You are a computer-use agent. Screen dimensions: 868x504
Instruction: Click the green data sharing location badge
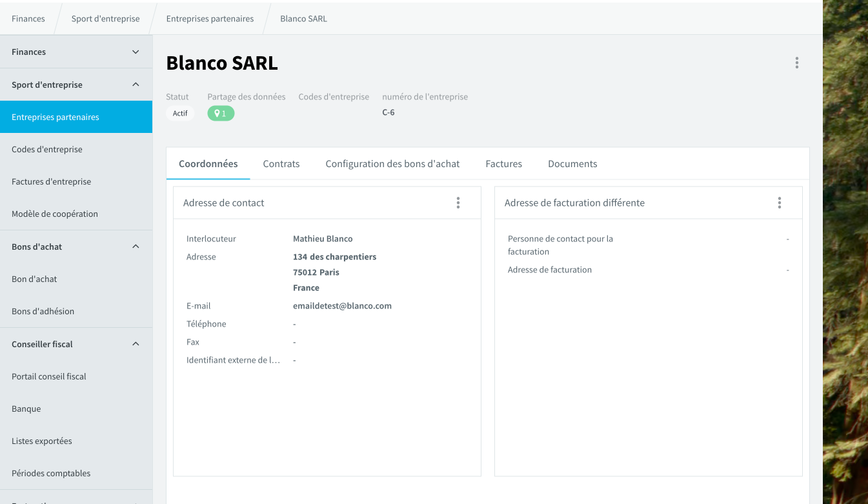(221, 113)
